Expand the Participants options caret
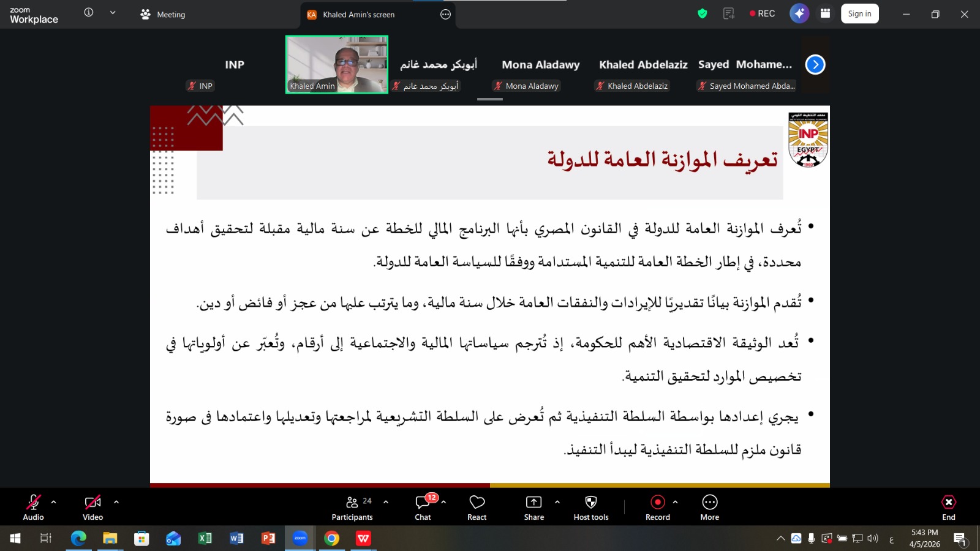 click(386, 502)
